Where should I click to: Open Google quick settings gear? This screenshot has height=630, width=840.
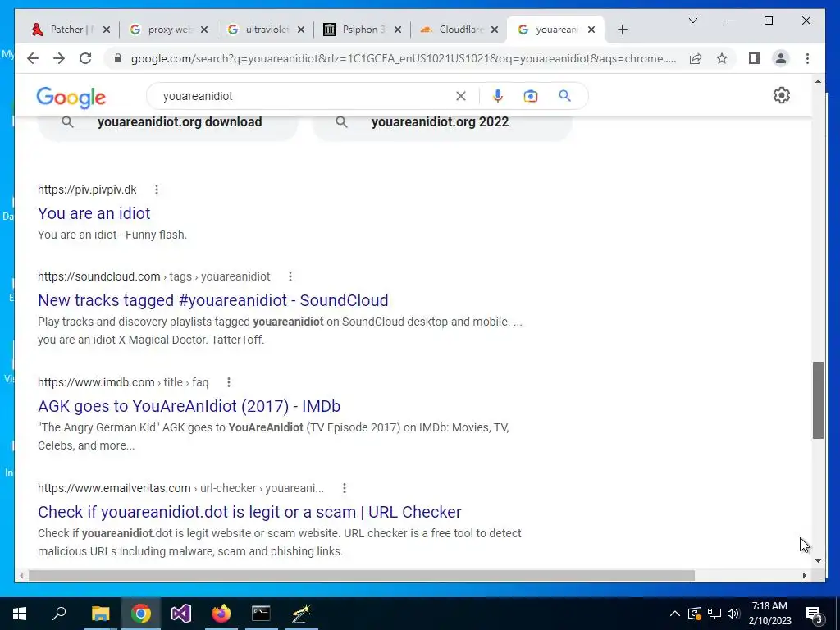[x=782, y=95]
